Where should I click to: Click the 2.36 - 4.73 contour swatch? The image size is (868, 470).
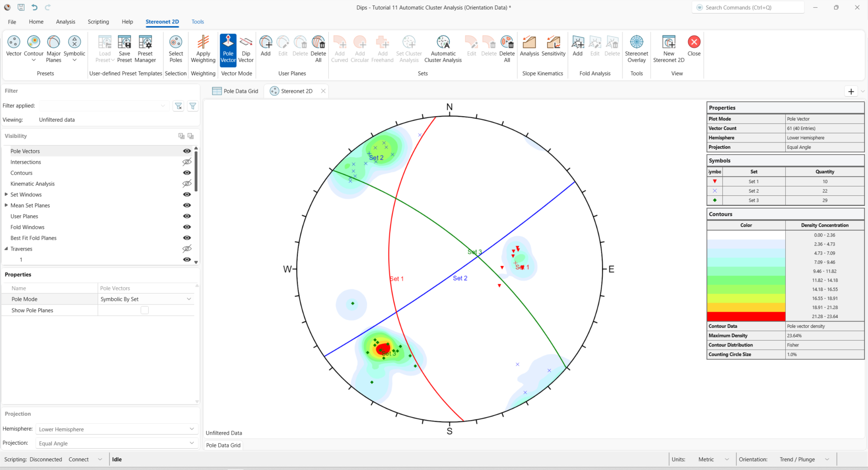tap(746, 244)
